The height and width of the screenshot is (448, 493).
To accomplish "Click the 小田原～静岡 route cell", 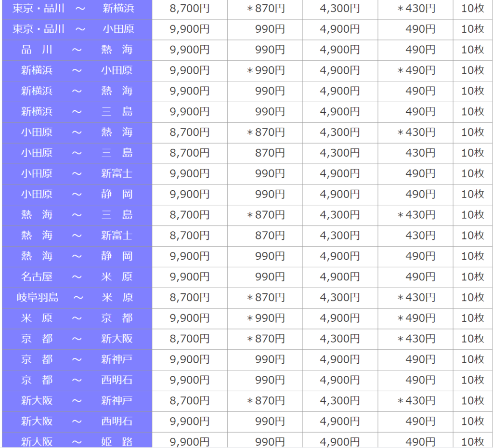I will click(x=77, y=194).
